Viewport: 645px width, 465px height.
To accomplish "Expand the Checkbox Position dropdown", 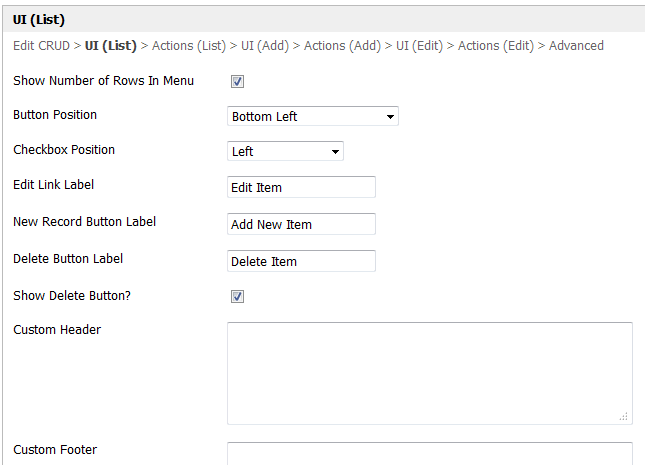I will click(x=285, y=152).
